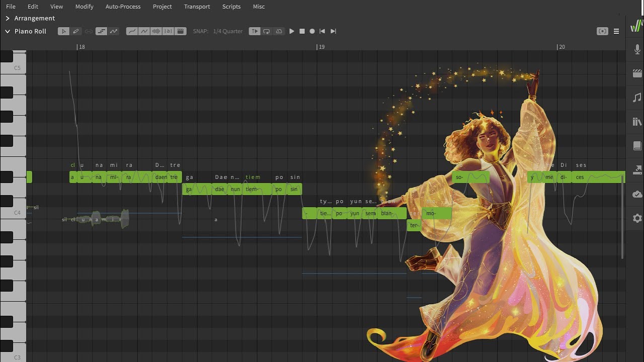This screenshot has height=362, width=644.
Task: Click the record button
Action: [312, 31]
